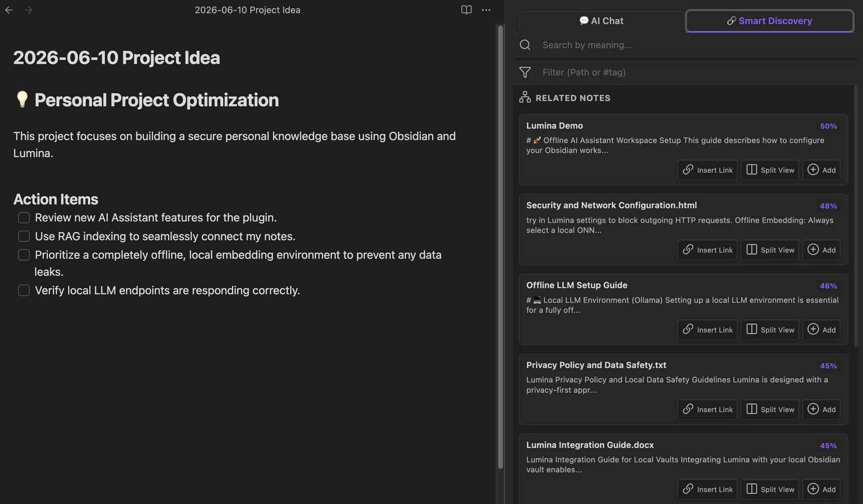Add Security and Network Configuration.html
Image resolution: width=863 pixels, height=504 pixels.
pos(821,250)
